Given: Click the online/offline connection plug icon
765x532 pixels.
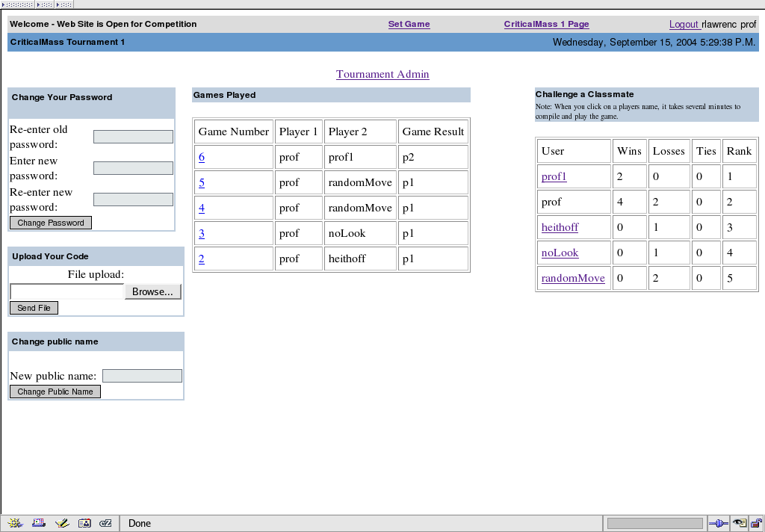Looking at the screenshot, I should click(x=718, y=523).
